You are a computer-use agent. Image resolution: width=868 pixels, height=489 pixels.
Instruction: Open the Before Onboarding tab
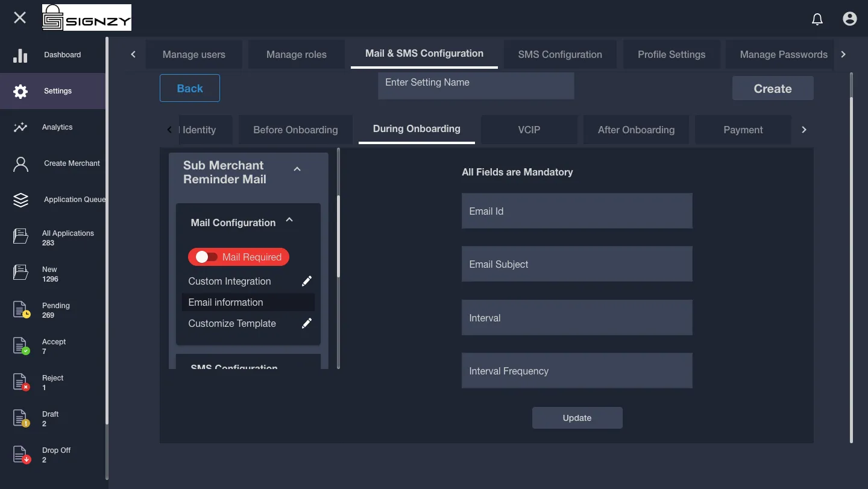click(x=295, y=130)
